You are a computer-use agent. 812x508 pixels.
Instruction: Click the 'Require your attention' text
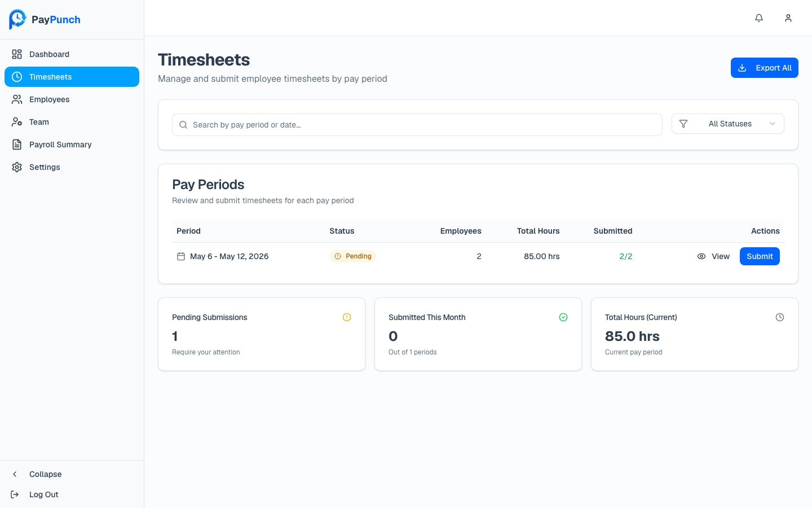coord(206,352)
